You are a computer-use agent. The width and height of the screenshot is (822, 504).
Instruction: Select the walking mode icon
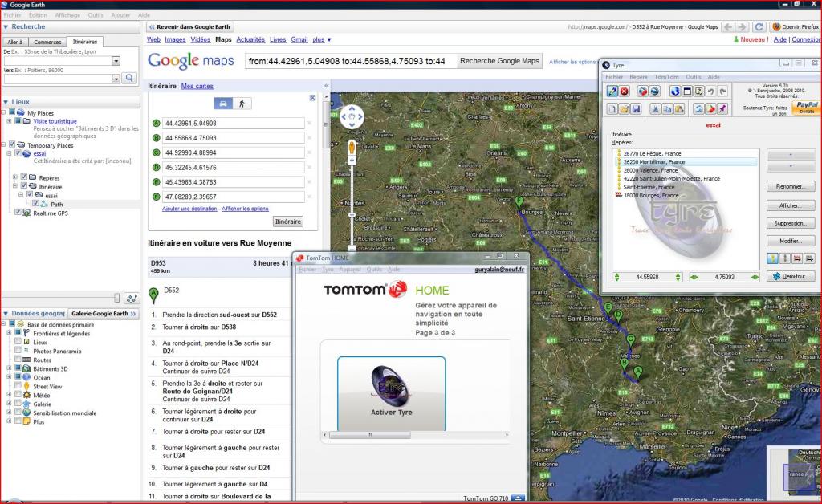(242, 104)
